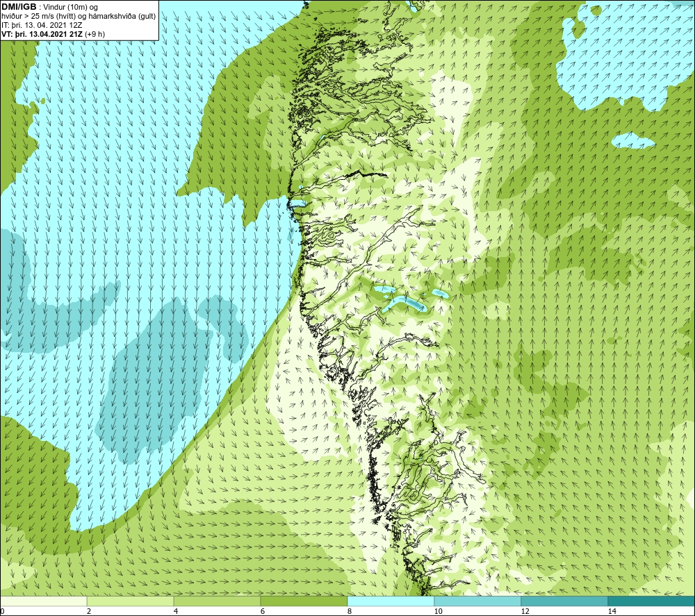695x616 pixels.
Task: Click the 2-4 m/s light green legend swatch
Action: coord(131,601)
